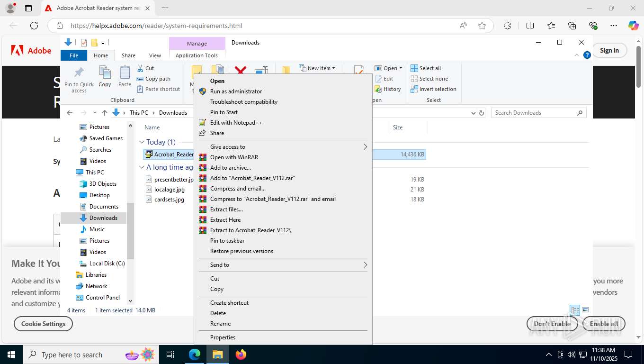Viewport: 644px width, 364px height.
Task: Click Select all in ribbon
Action: tap(426, 68)
